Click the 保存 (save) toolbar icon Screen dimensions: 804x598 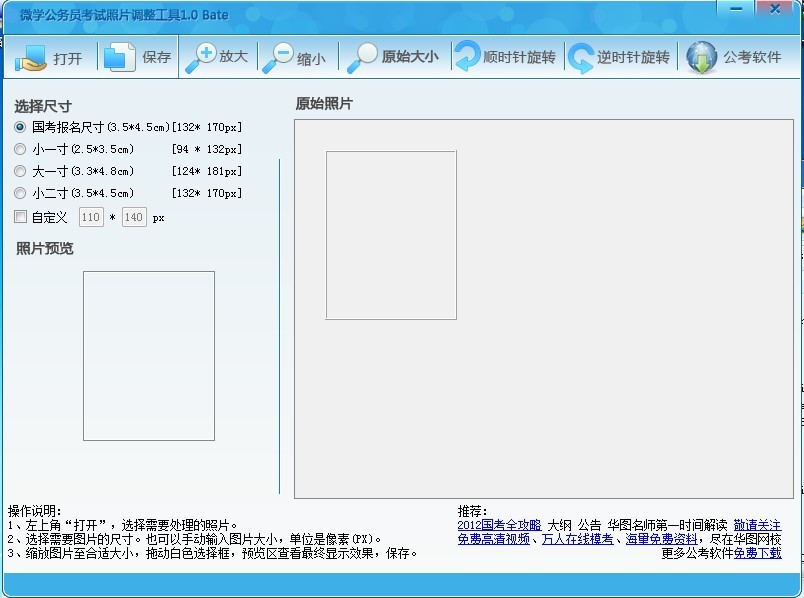119,56
